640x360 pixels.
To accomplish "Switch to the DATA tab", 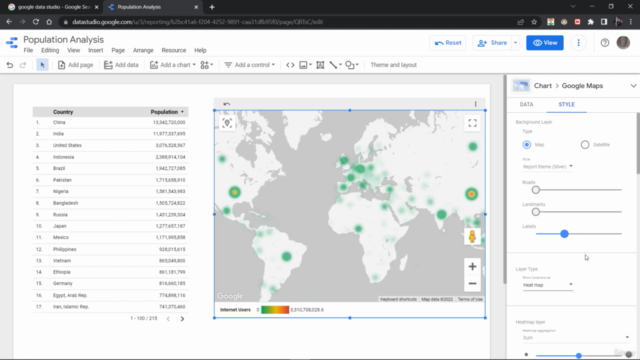I will click(x=526, y=104).
